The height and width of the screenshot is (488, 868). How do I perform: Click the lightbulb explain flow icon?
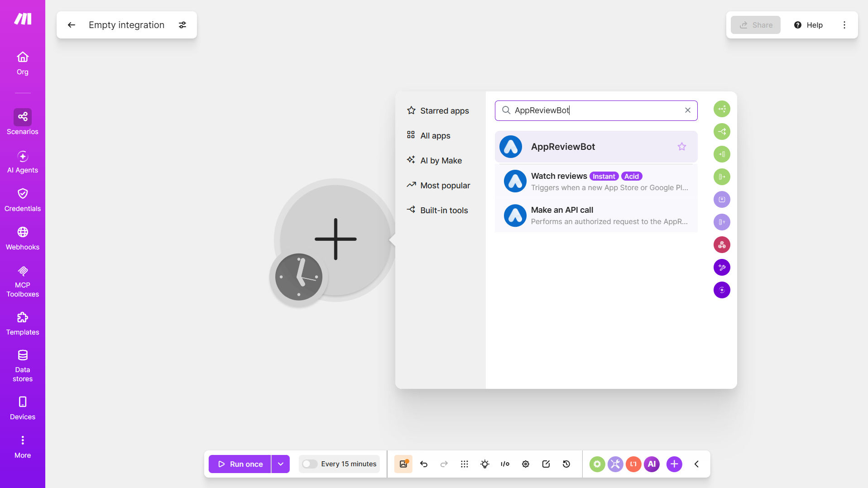(485, 464)
